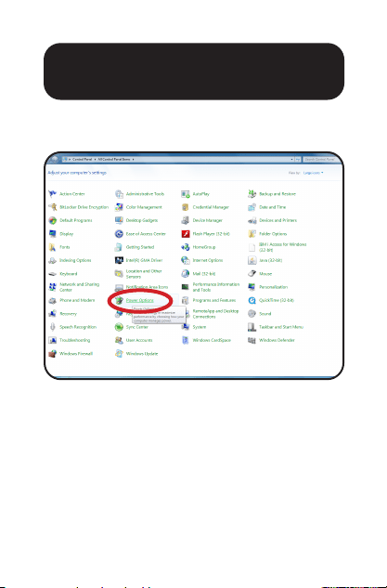Open the Programs and Features link
The width and height of the screenshot is (387, 588).
214,300
